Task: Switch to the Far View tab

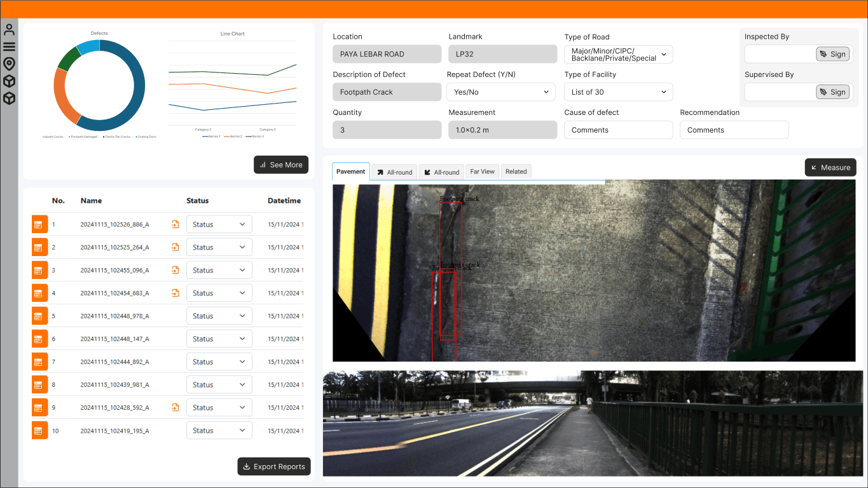Action: point(482,172)
